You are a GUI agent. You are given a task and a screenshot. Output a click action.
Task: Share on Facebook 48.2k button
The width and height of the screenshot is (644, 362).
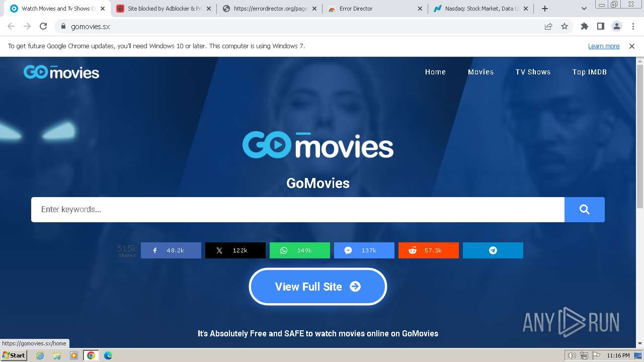click(x=171, y=250)
